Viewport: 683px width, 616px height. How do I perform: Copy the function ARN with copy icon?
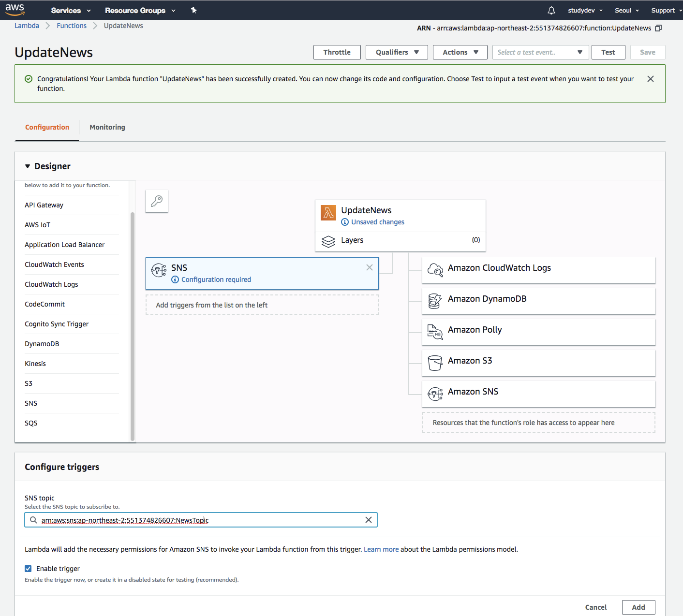[x=658, y=28]
